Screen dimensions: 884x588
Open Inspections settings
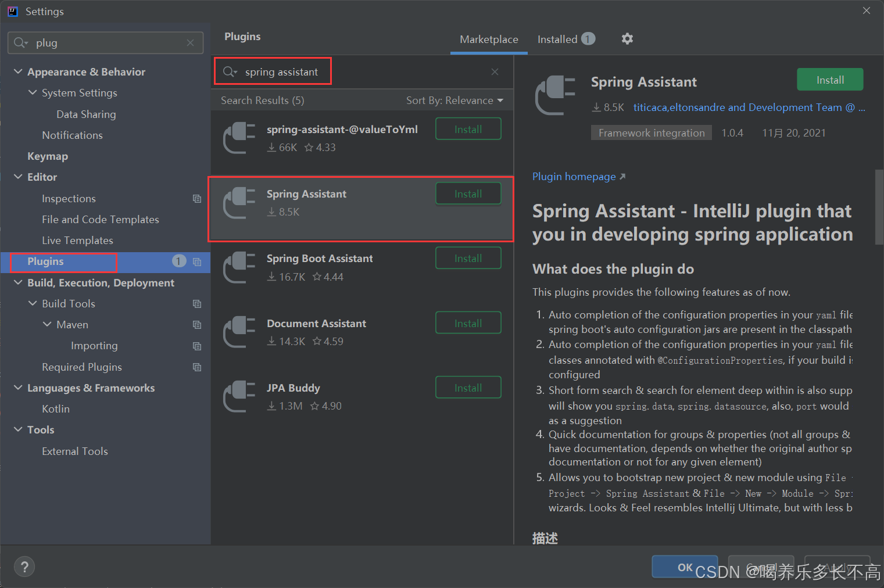click(x=69, y=199)
